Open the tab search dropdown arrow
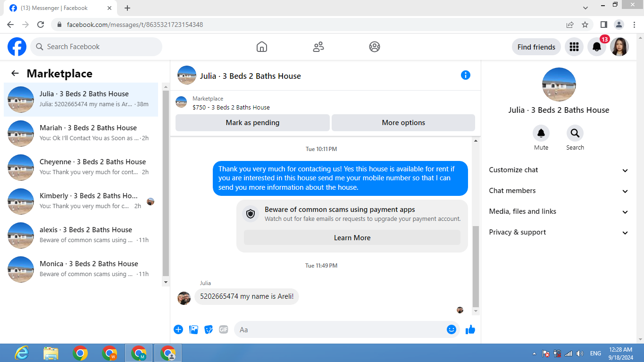Screen dimensions: 644x362 point(585,8)
